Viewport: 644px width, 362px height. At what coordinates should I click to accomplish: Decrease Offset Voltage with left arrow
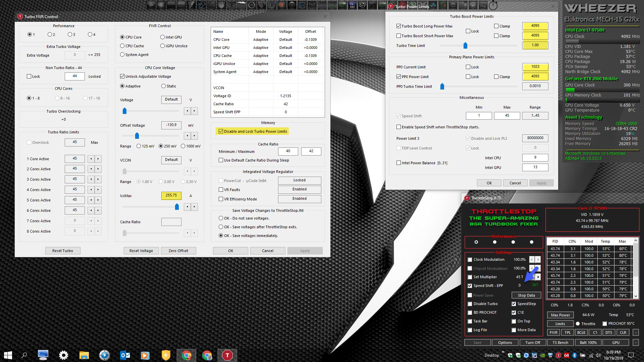click(x=187, y=136)
